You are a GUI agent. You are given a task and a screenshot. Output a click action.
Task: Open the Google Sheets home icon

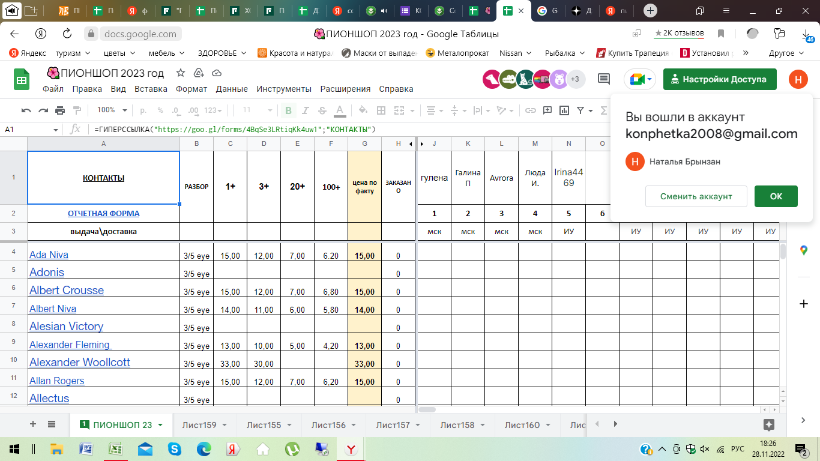click(20, 80)
